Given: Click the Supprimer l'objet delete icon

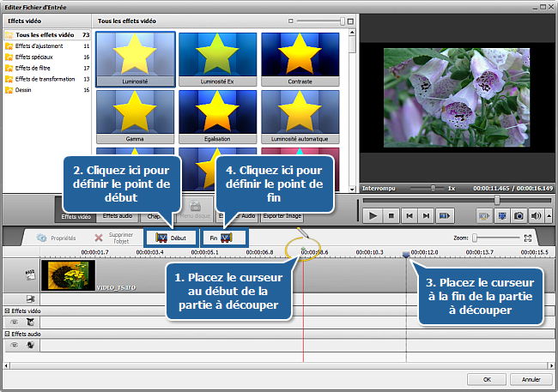Looking at the screenshot, I should [99, 238].
